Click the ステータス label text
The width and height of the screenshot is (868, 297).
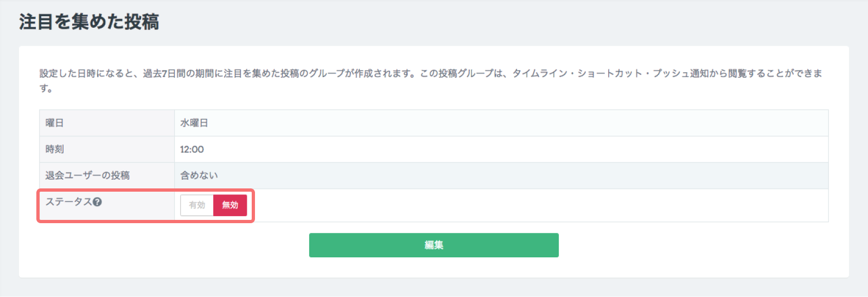[68, 202]
